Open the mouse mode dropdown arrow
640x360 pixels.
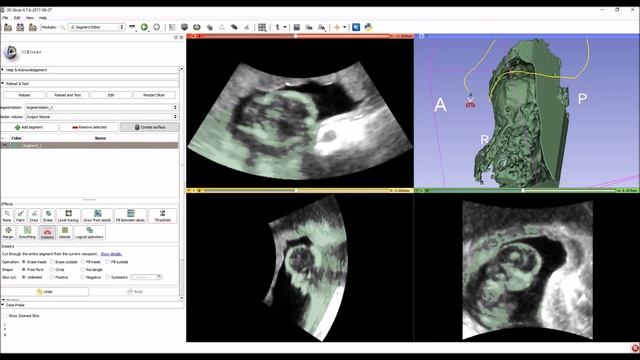285,27
